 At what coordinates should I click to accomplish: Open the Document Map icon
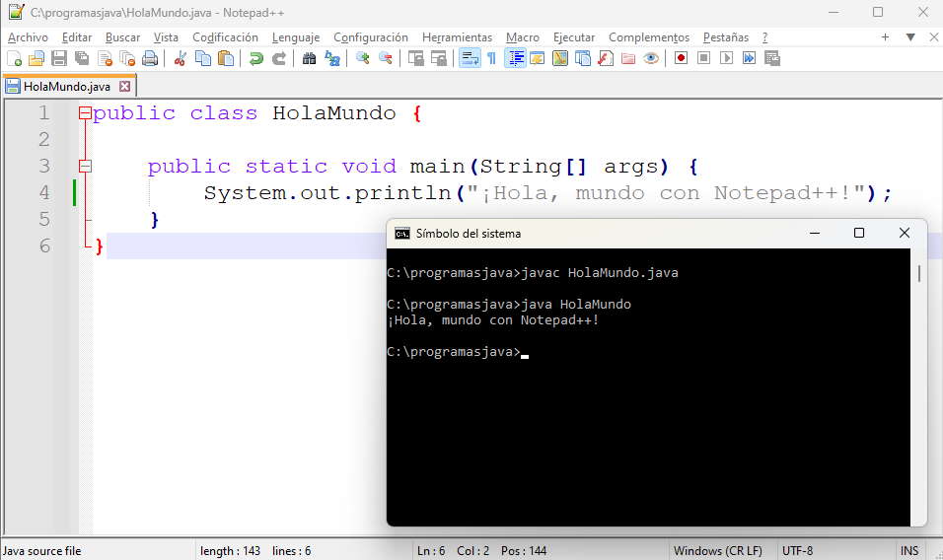click(x=560, y=58)
